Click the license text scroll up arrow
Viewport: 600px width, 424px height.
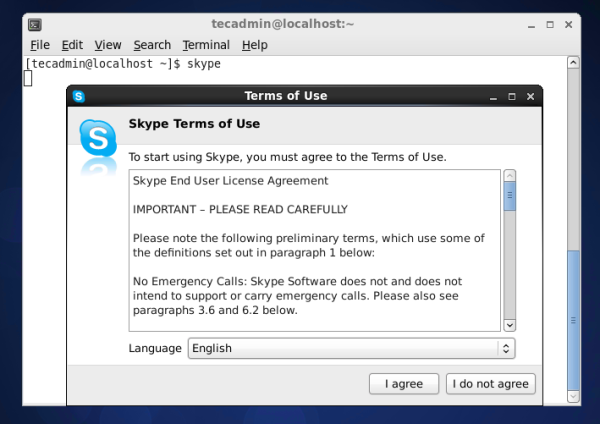point(510,176)
